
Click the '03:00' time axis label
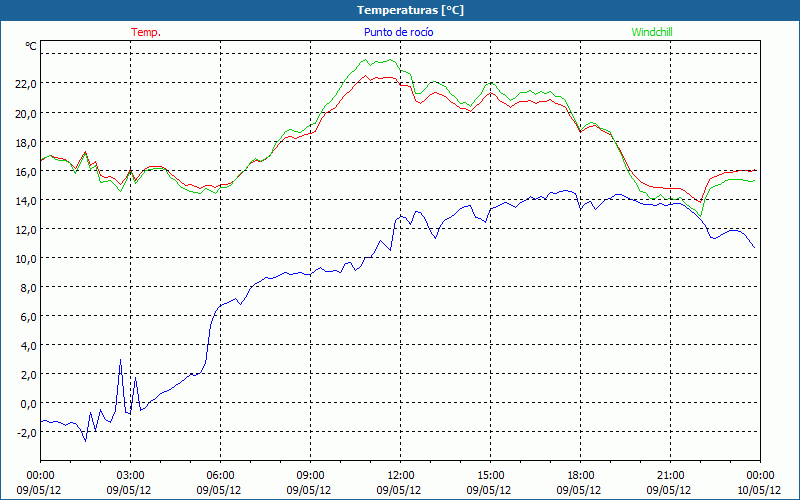(x=131, y=476)
